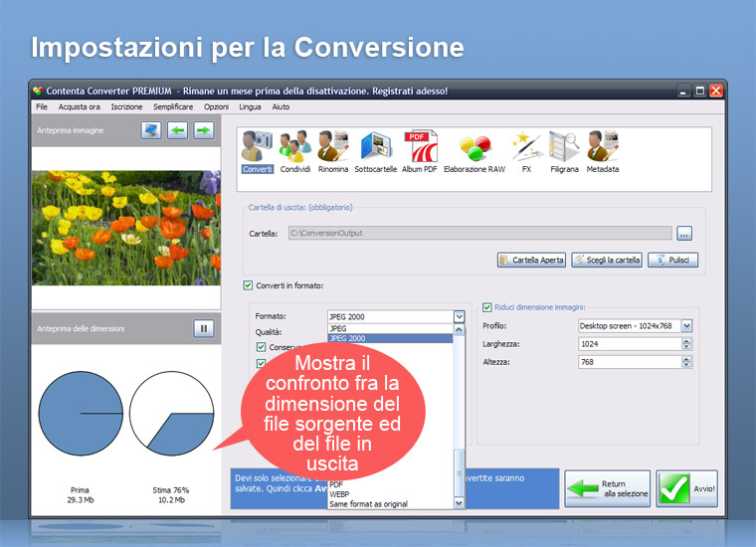This screenshot has width=756, height=547.
Task: Click Return alla selezione button
Action: 608,488
